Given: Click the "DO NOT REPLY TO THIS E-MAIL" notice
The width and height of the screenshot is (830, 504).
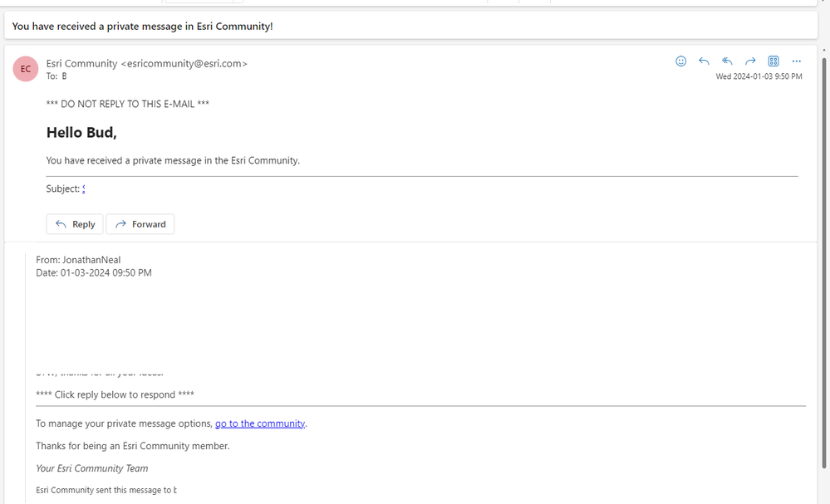Looking at the screenshot, I should coord(128,104).
